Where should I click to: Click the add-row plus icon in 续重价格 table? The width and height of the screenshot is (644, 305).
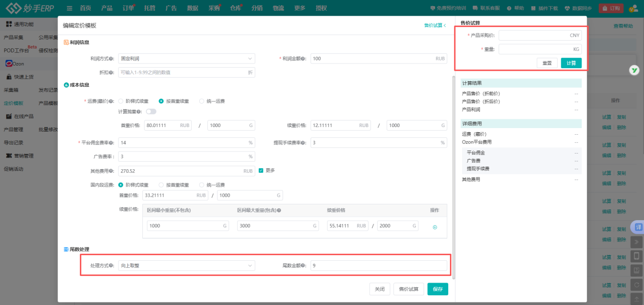pyautogui.click(x=435, y=227)
